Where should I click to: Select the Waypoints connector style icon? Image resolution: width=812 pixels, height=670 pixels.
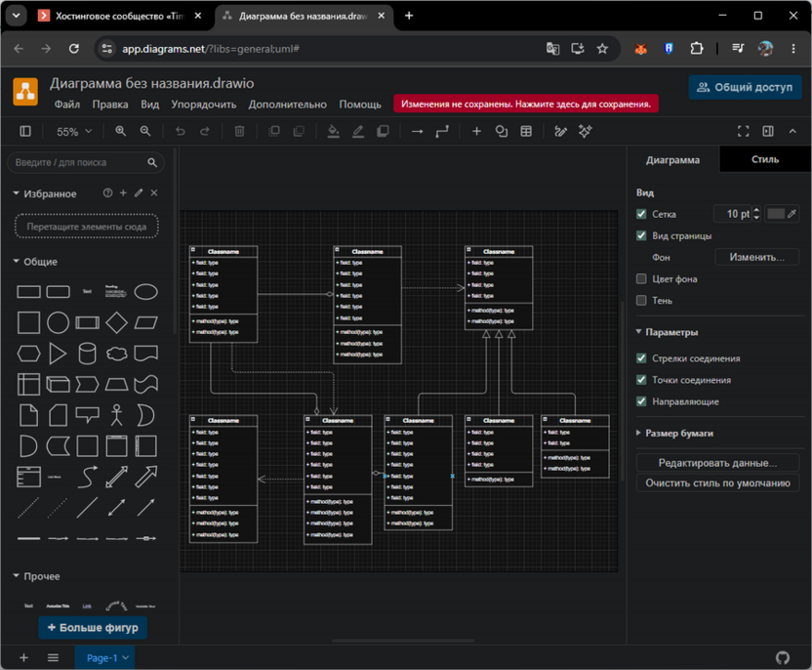click(442, 132)
